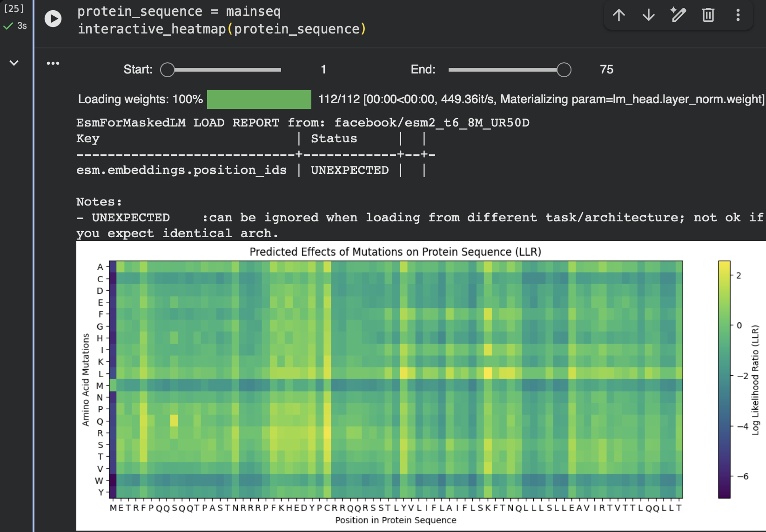
Task: Click the End slider handle
Action: [x=564, y=70]
